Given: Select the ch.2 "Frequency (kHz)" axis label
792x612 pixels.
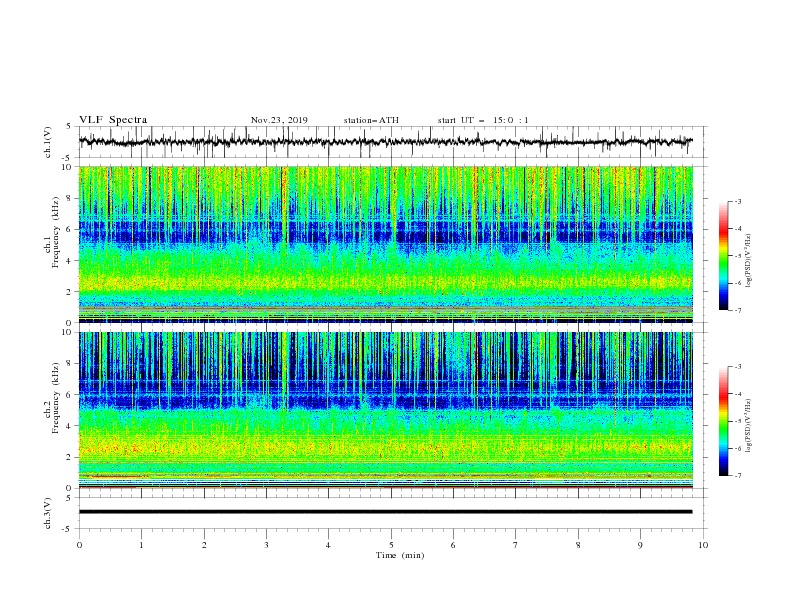Looking at the screenshot, I should point(56,398).
